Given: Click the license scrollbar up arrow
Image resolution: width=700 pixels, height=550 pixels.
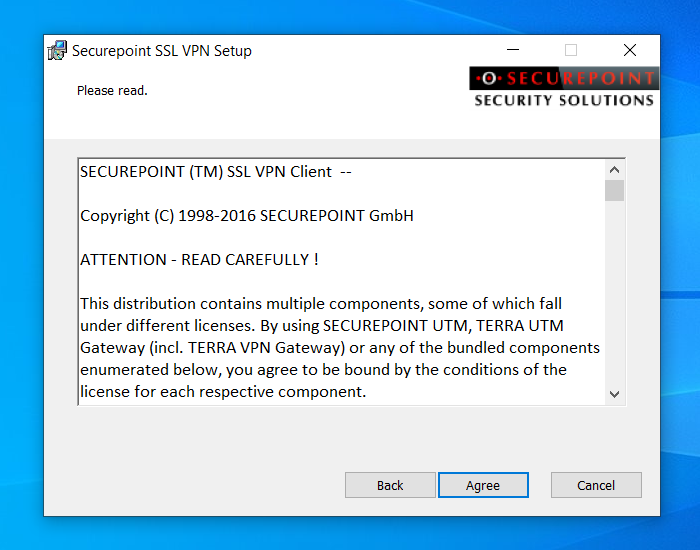Looking at the screenshot, I should [614, 170].
